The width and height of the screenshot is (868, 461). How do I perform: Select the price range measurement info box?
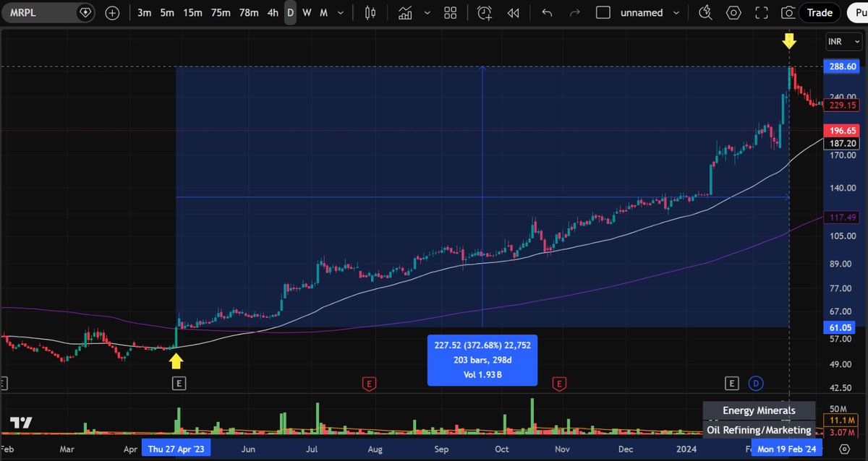482,360
